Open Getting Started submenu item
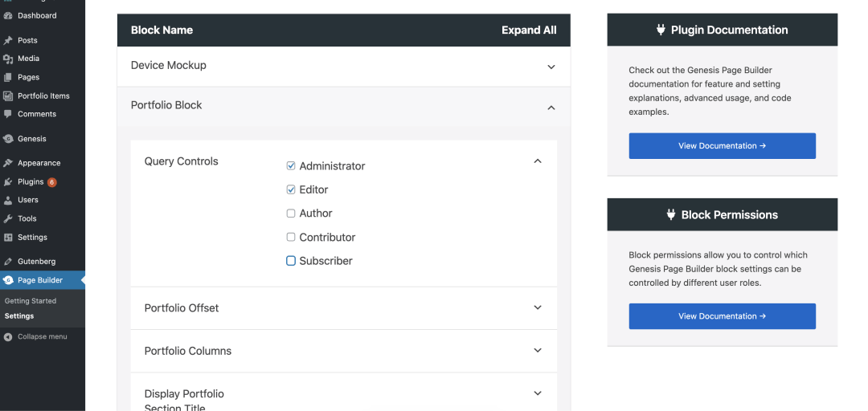 tap(31, 301)
